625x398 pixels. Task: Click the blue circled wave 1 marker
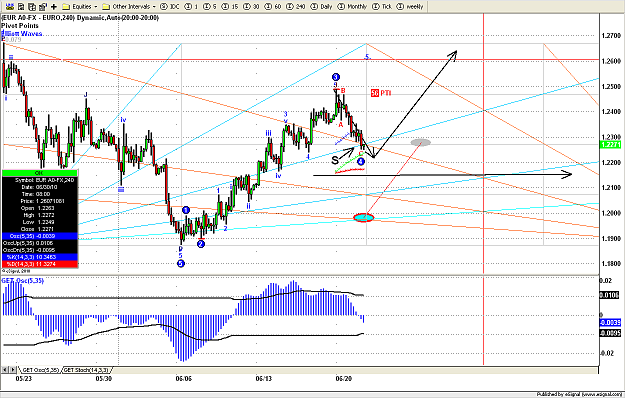click(186, 210)
